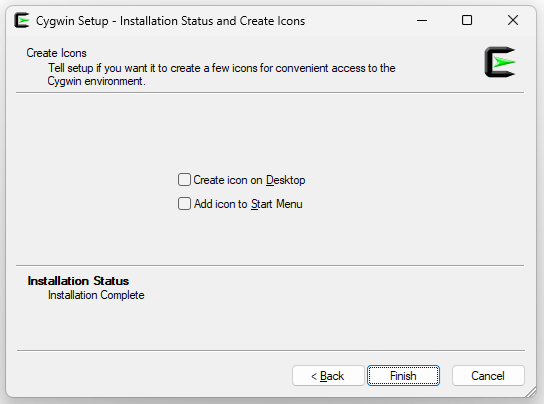Click the bold 'Installation Status' heading
The height and width of the screenshot is (404, 544).
click(x=78, y=281)
